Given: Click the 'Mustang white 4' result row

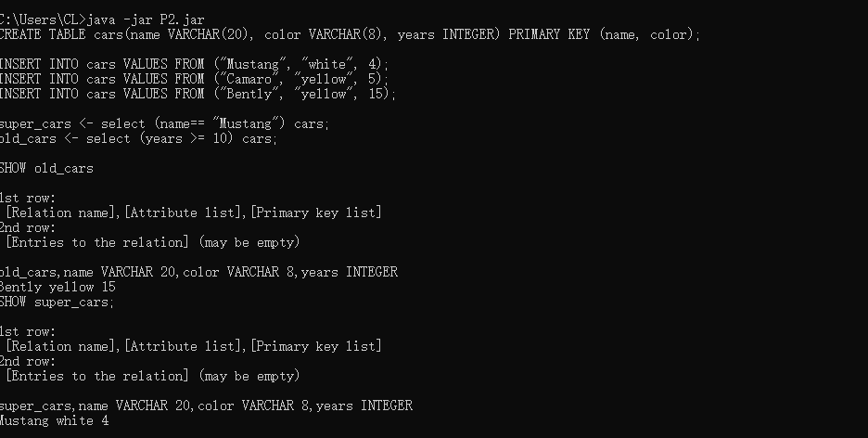Looking at the screenshot, I should [x=54, y=421].
